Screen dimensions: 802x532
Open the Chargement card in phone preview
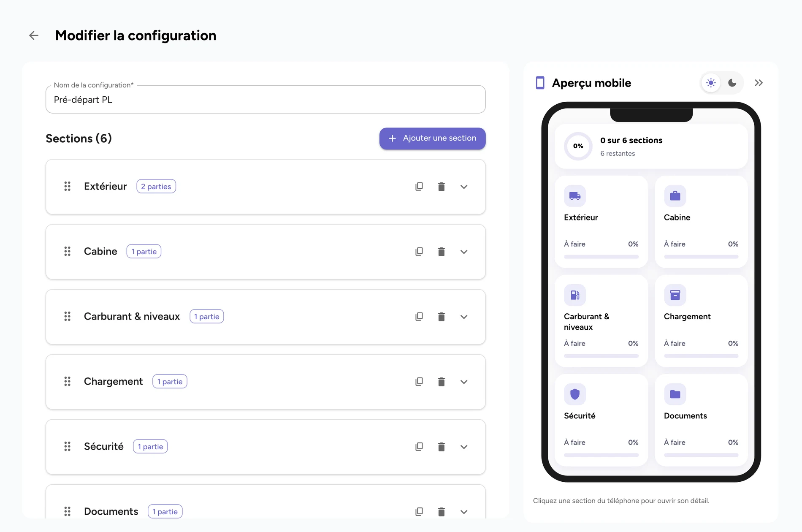pyautogui.click(x=701, y=321)
